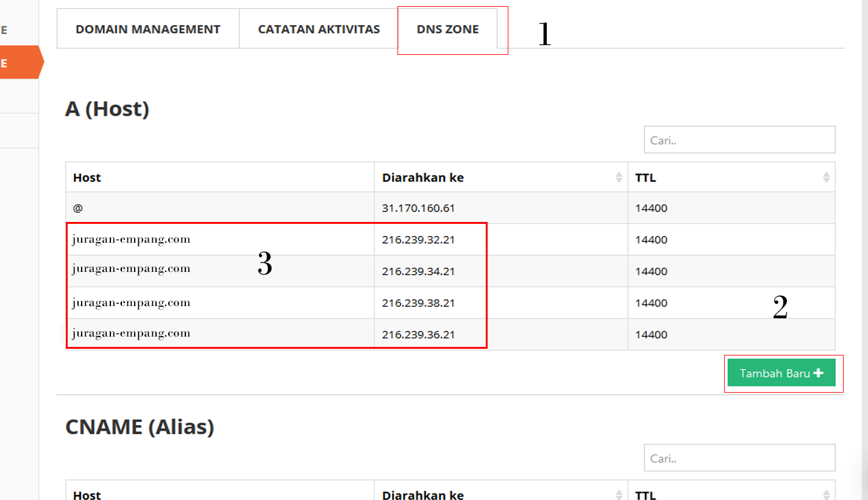
Task: Toggle sort on the CNAME TTL column
Action: coord(827,495)
